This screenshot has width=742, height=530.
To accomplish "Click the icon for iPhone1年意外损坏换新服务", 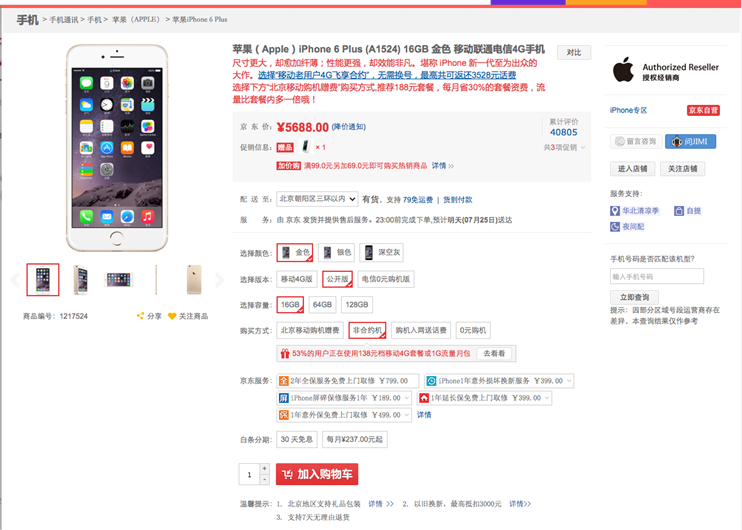I will click(x=431, y=381).
